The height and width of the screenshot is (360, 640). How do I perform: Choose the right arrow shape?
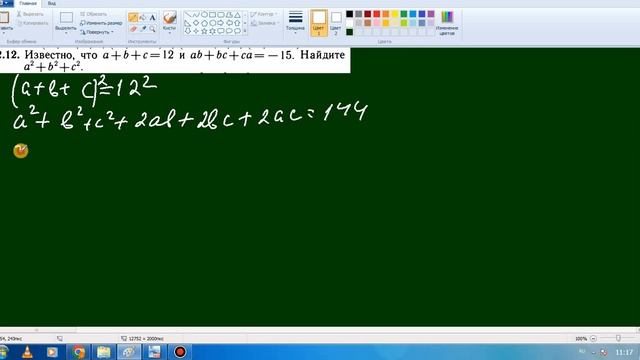tap(220, 23)
